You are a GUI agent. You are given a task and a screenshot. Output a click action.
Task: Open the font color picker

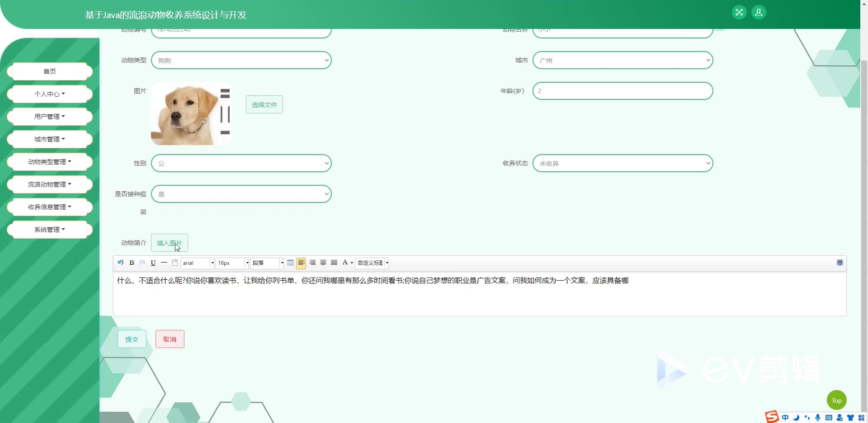[x=345, y=263]
